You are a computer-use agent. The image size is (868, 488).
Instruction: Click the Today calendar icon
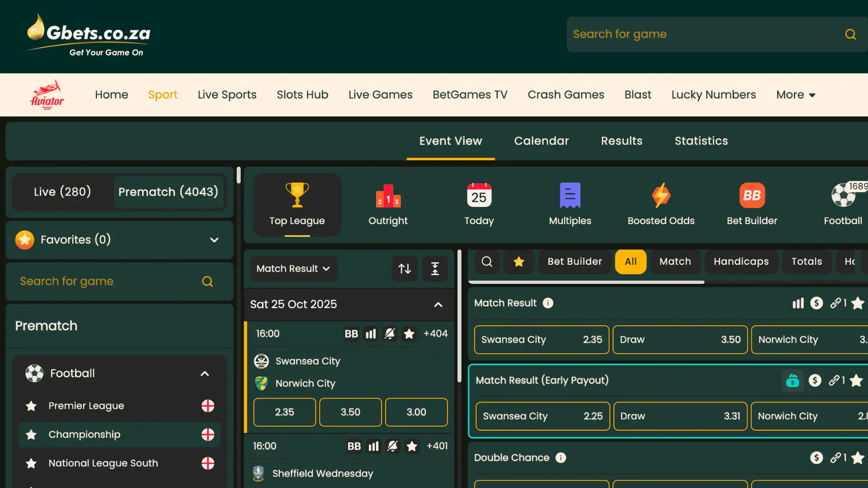(x=479, y=197)
